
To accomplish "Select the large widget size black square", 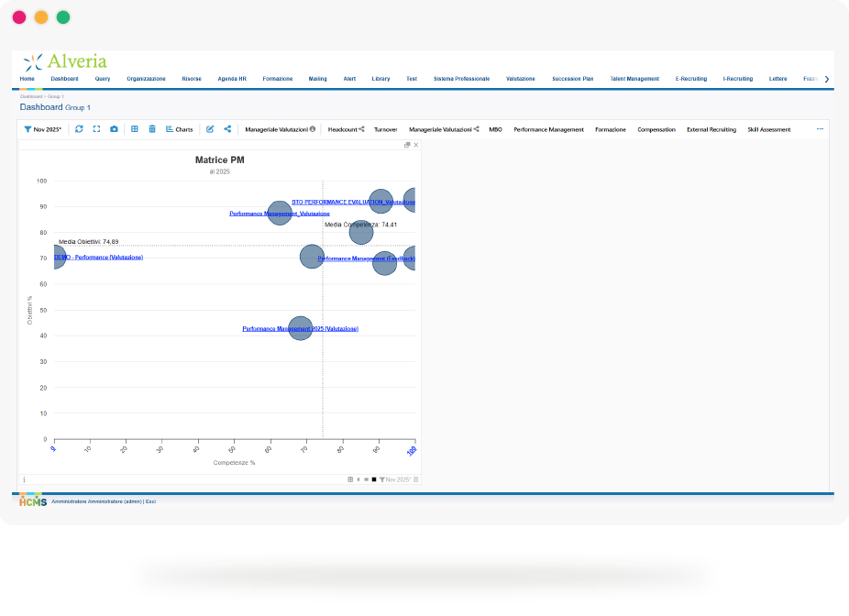I will pyautogui.click(x=373, y=479).
